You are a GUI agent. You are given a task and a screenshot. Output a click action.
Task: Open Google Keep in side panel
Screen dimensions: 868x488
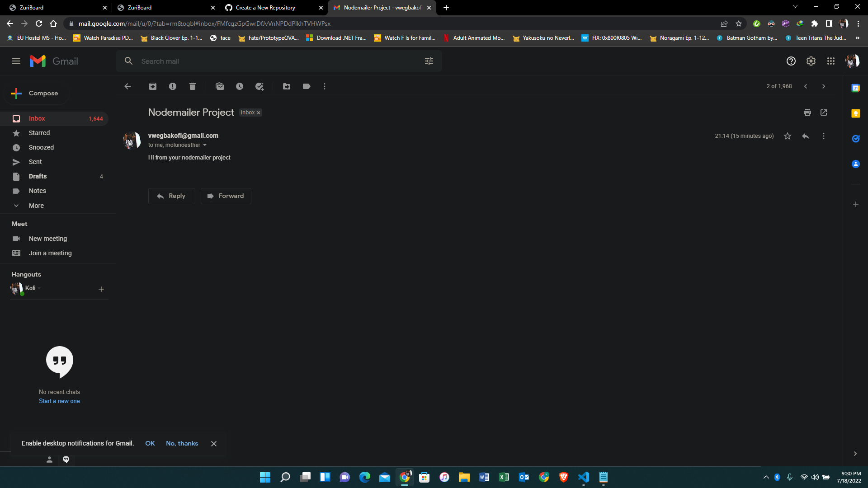point(856,113)
